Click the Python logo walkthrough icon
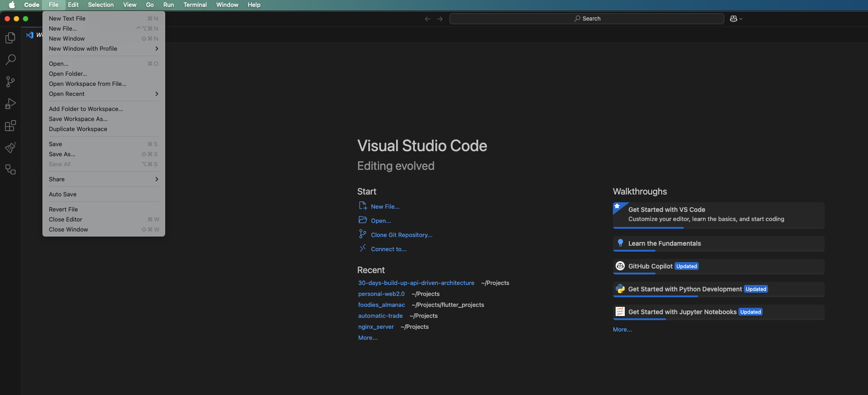868x395 pixels. pyautogui.click(x=620, y=289)
